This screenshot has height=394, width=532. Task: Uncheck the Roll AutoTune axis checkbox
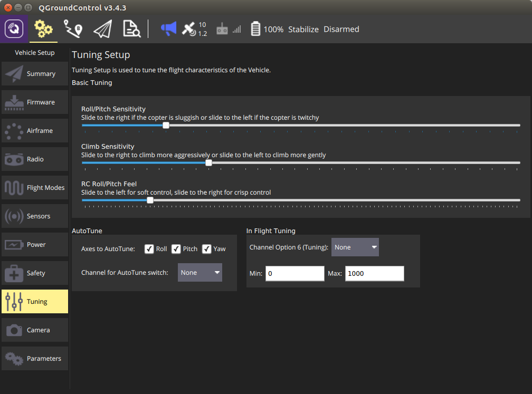[149, 249]
